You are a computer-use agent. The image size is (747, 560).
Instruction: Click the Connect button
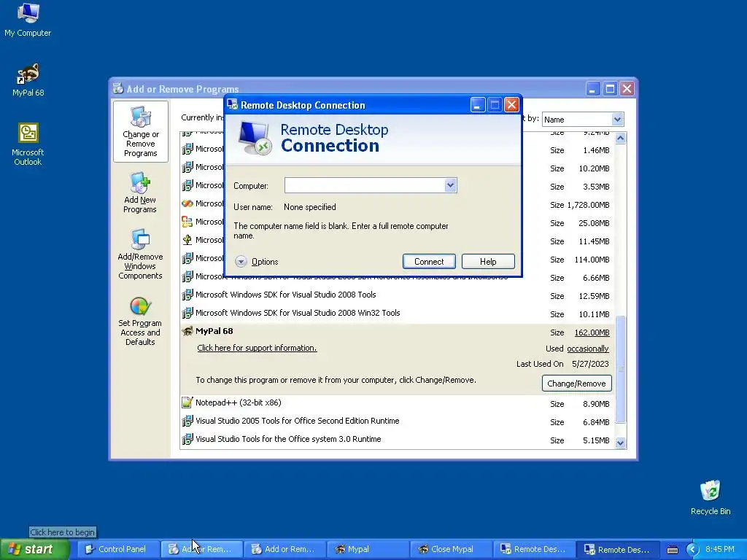[x=429, y=262]
